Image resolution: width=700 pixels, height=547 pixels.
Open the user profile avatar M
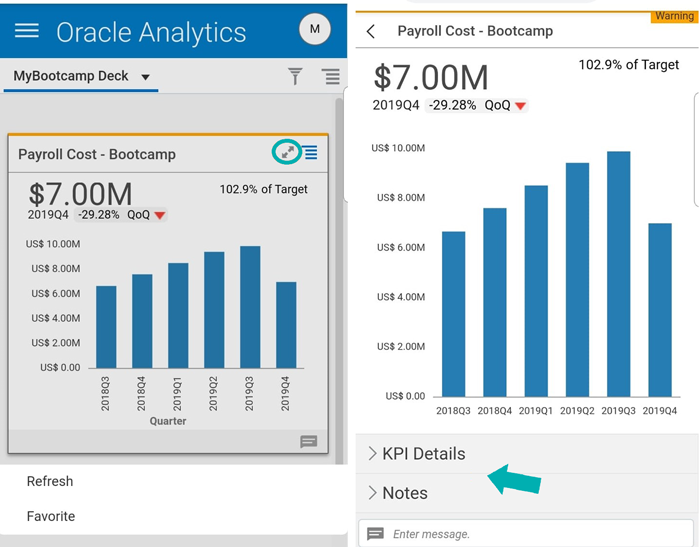(315, 29)
